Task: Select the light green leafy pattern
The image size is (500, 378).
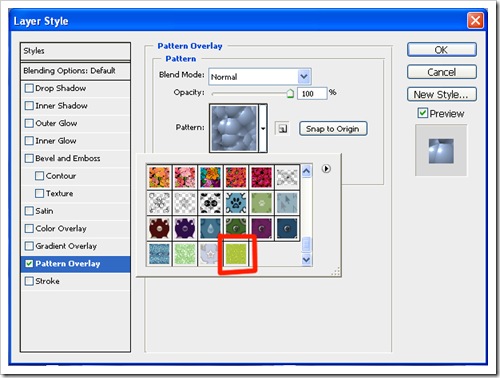Action: tap(185, 254)
